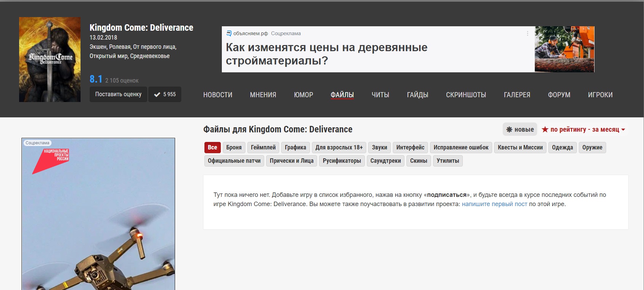
Task: Open the "Новости" section tab
Action: (217, 95)
